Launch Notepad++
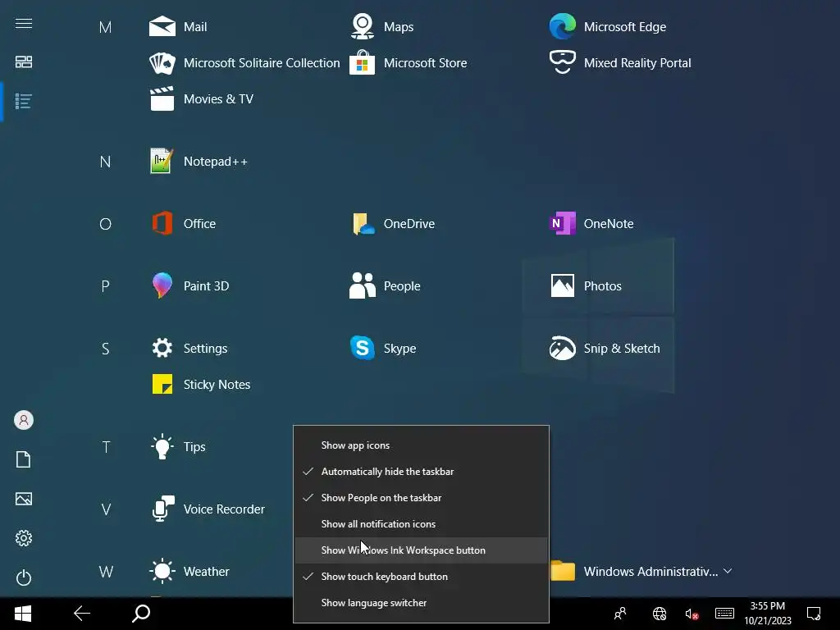The image size is (840, 630). [199, 162]
